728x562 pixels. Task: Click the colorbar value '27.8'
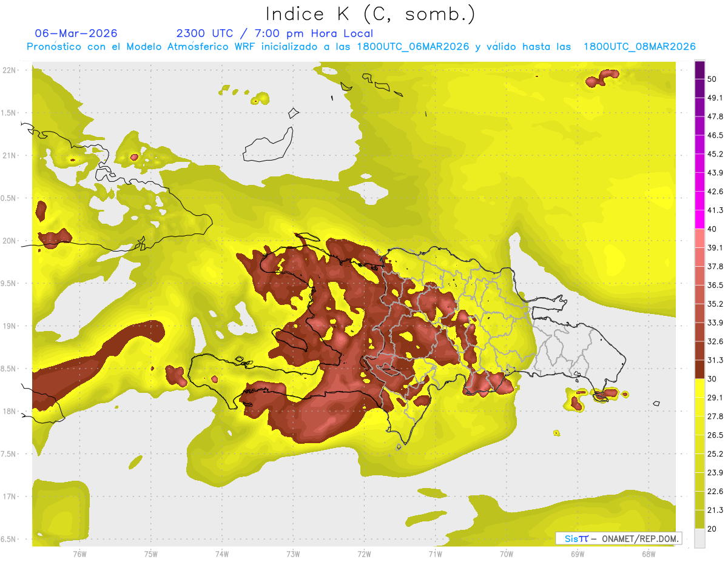pyautogui.click(x=715, y=416)
